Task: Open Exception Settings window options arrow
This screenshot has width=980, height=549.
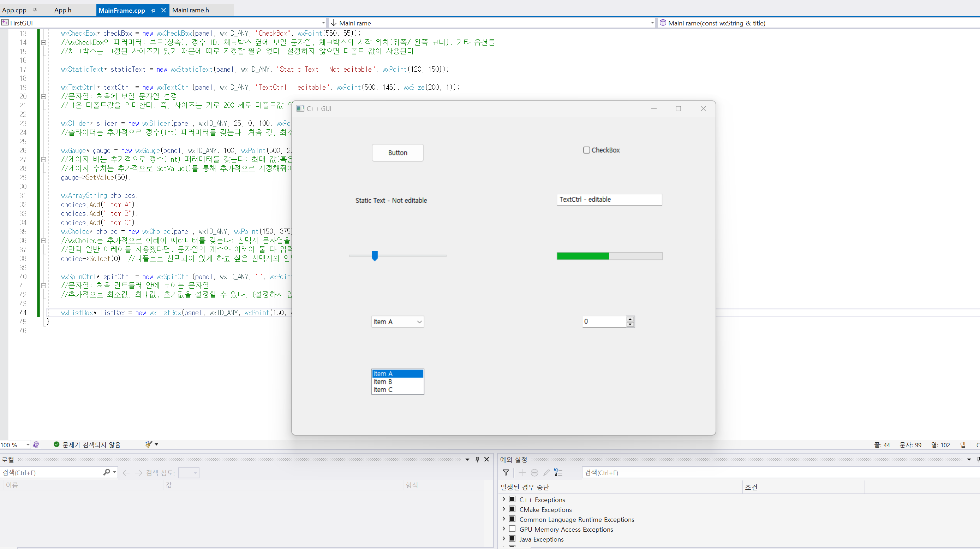Action: point(969,460)
